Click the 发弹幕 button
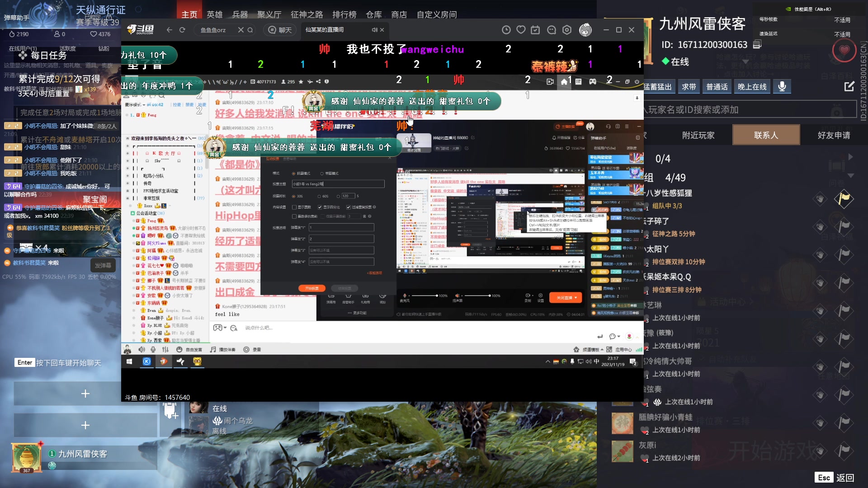Screen dimensions: 868x488 [x=103, y=266]
